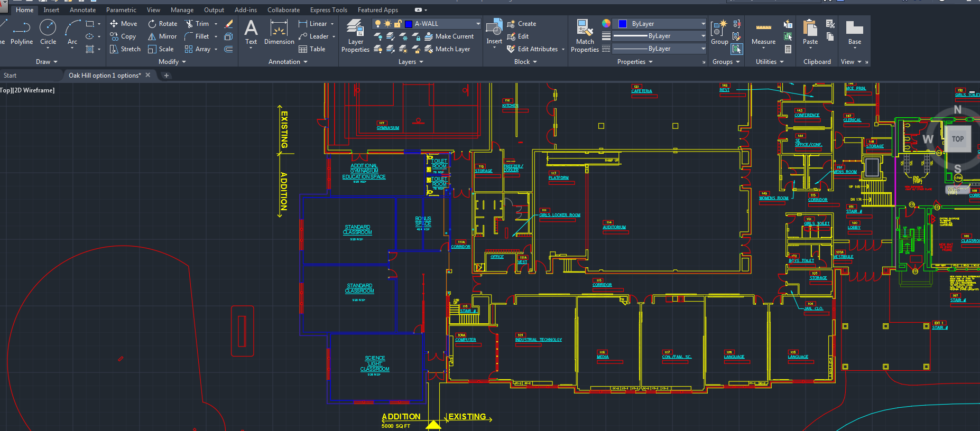Choose the Stretch tool

point(125,49)
